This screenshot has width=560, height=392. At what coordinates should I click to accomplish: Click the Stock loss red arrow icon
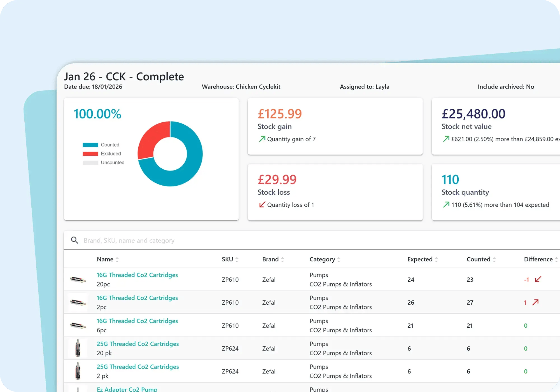[x=262, y=205]
